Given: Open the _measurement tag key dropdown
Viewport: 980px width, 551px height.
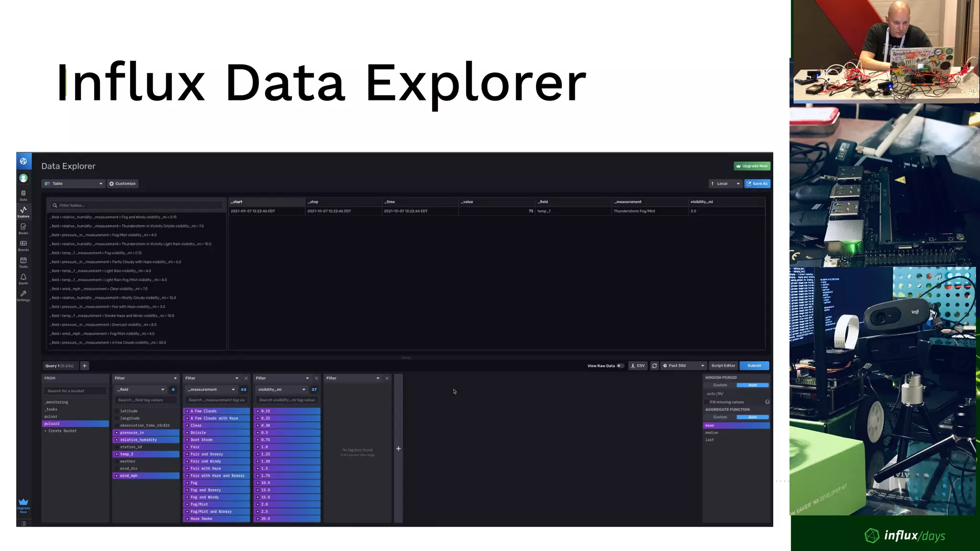Looking at the screenshot, I should tap(211, 389).
